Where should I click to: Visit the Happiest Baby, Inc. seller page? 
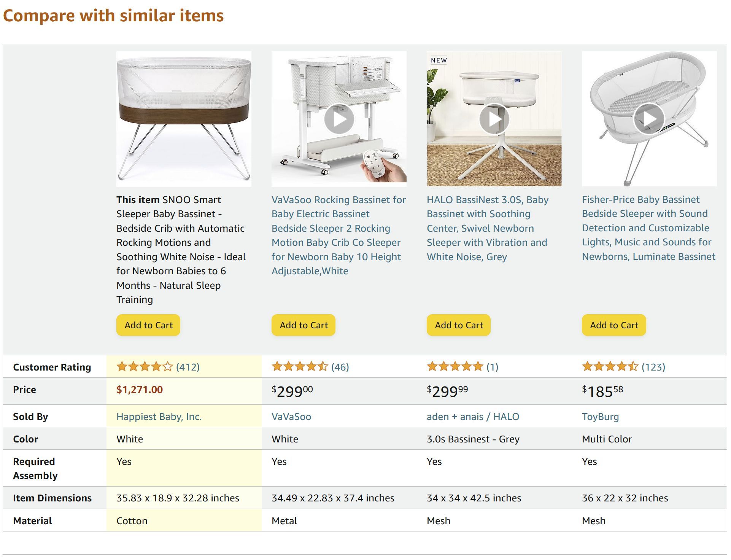(159, 417)
